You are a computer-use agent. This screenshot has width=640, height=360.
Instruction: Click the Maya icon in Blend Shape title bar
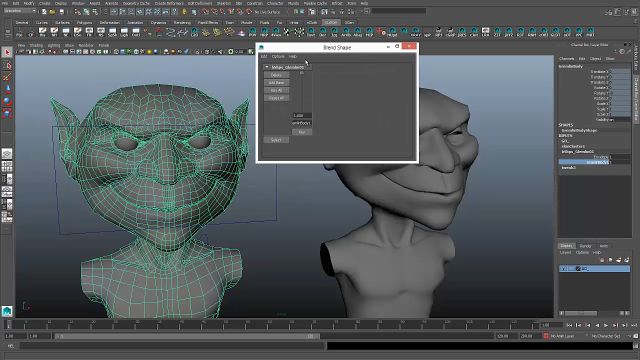pos(261,47)
